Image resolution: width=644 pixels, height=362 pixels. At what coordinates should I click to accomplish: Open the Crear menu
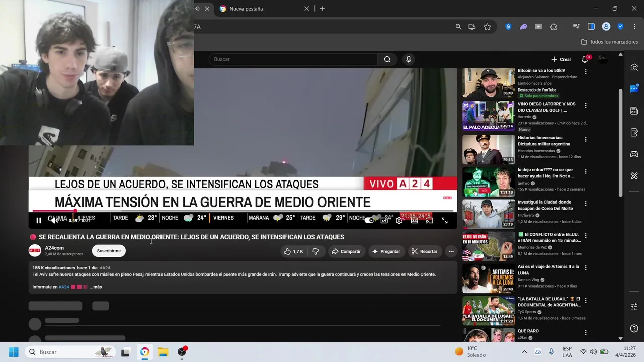pyautogui.click(x=561, y=59)
